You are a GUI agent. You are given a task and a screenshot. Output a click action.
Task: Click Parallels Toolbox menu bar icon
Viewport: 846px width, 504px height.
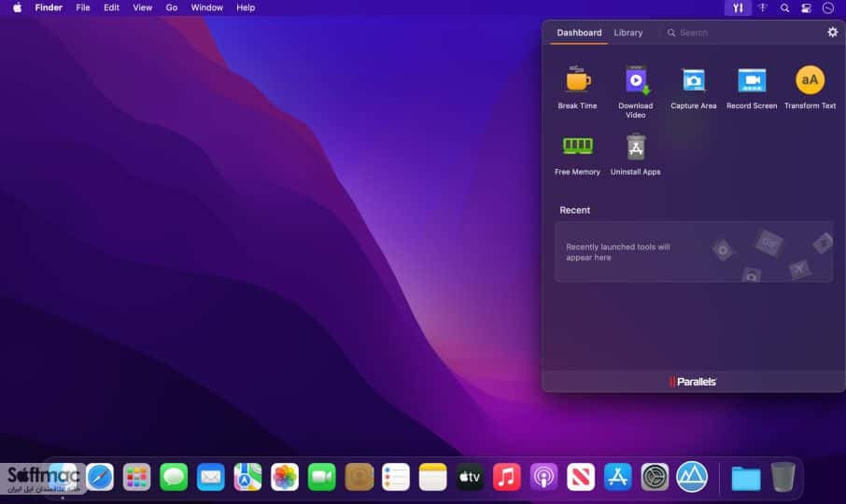pos(738,7)
